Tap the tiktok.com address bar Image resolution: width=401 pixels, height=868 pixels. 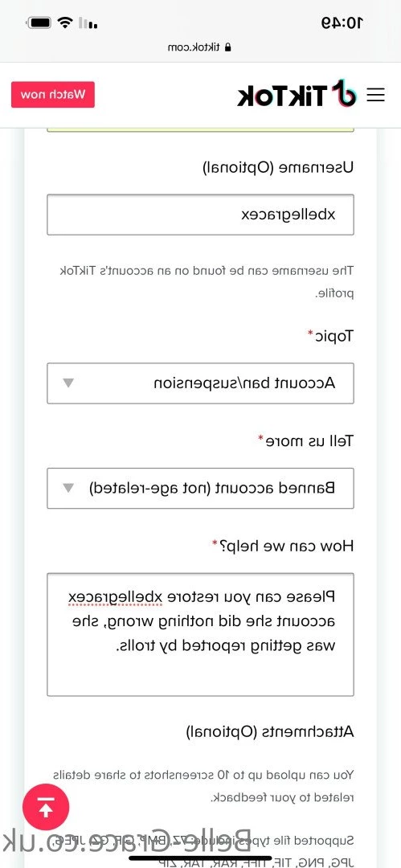coord(199,47)
